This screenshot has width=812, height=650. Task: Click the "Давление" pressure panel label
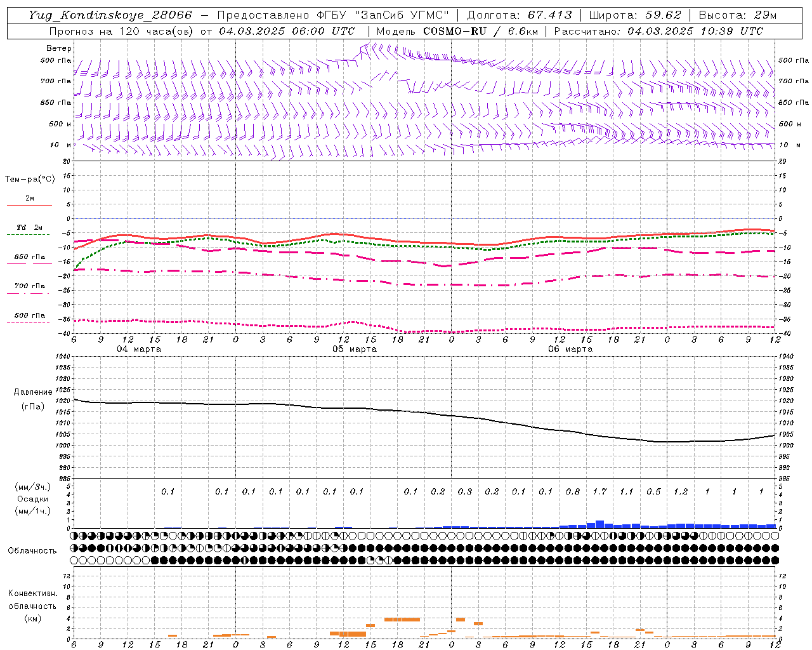[33, 392]
